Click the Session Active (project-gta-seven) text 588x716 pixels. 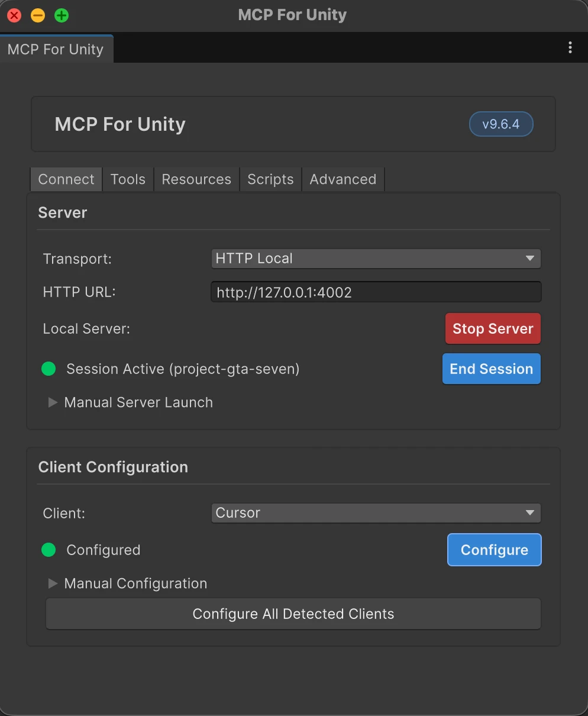point(183,369)
